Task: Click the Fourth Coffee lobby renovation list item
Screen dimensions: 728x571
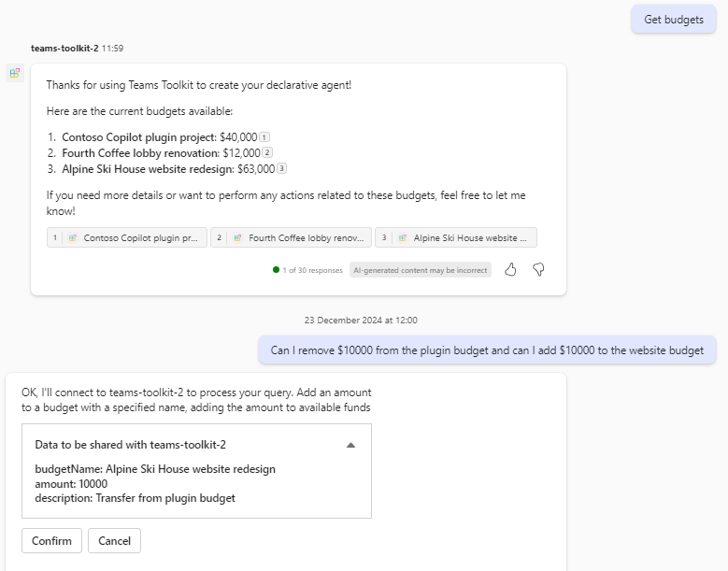Action: (x=161, y=153)
